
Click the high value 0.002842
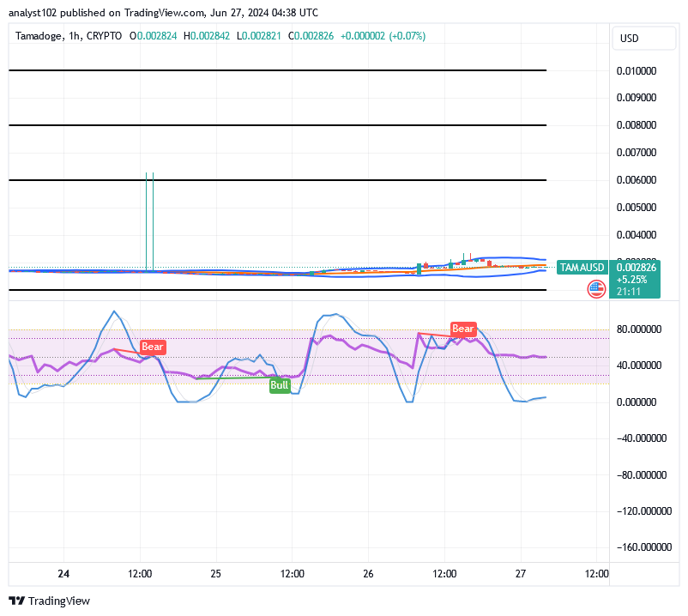[210, 36]
